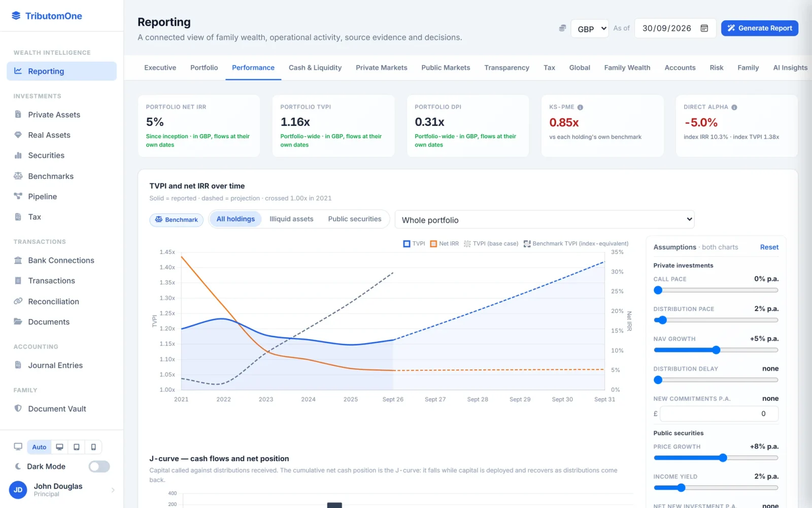The height and width of the screenshot is (508, 812).
Task: Open Transactions in sidebar
Action: 61,280
